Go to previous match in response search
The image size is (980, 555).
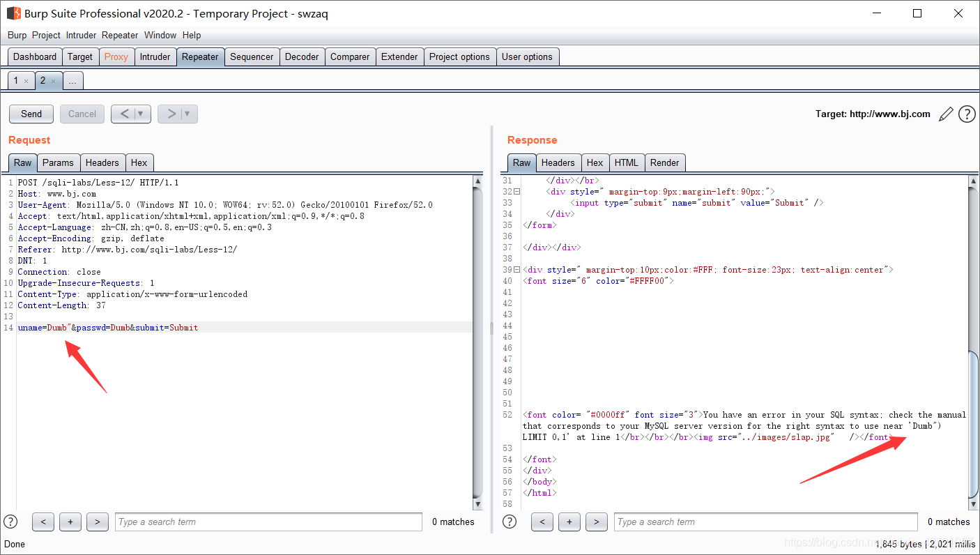click(x=542, y=522)
